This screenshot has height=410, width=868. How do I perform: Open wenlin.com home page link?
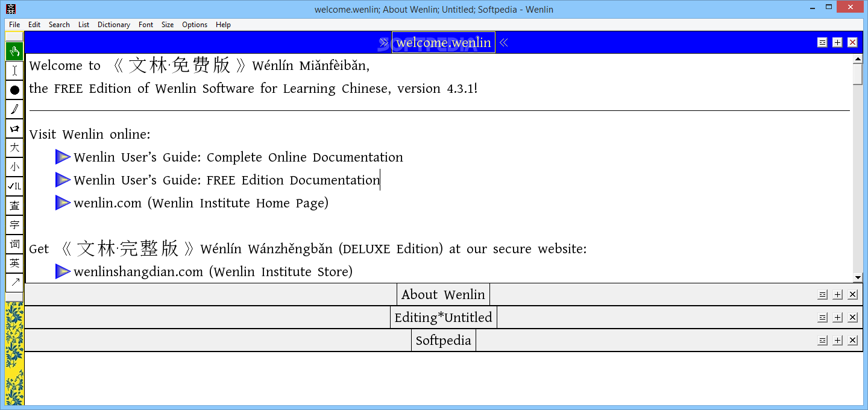[201, 203]
